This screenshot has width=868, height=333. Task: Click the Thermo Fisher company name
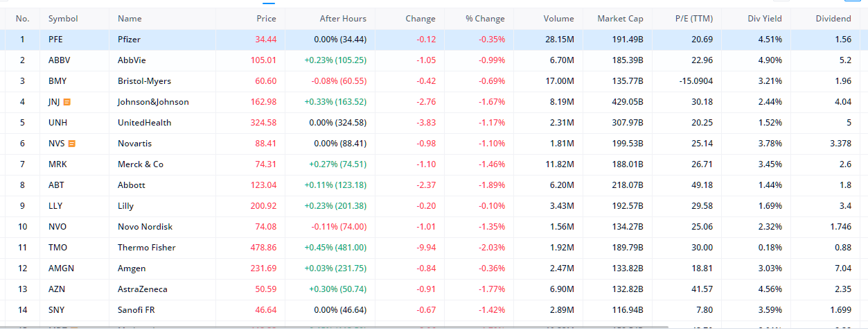click(x=147, y=248)
